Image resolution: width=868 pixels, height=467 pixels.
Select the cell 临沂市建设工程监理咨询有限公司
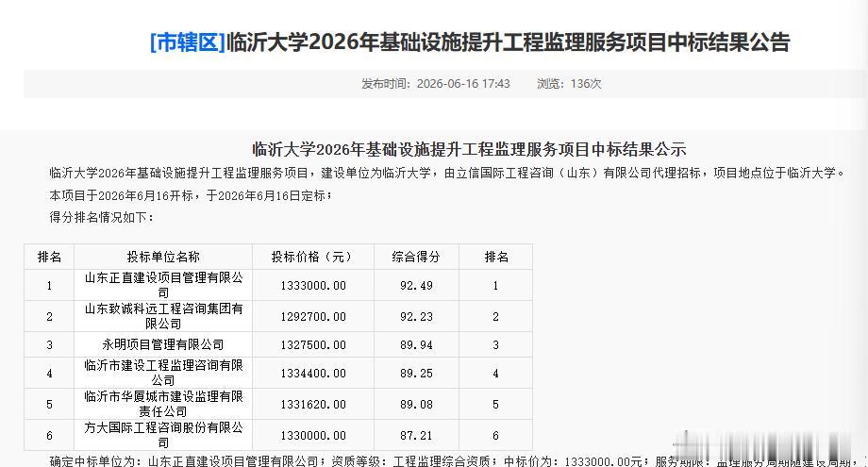[x=163, y=373]
